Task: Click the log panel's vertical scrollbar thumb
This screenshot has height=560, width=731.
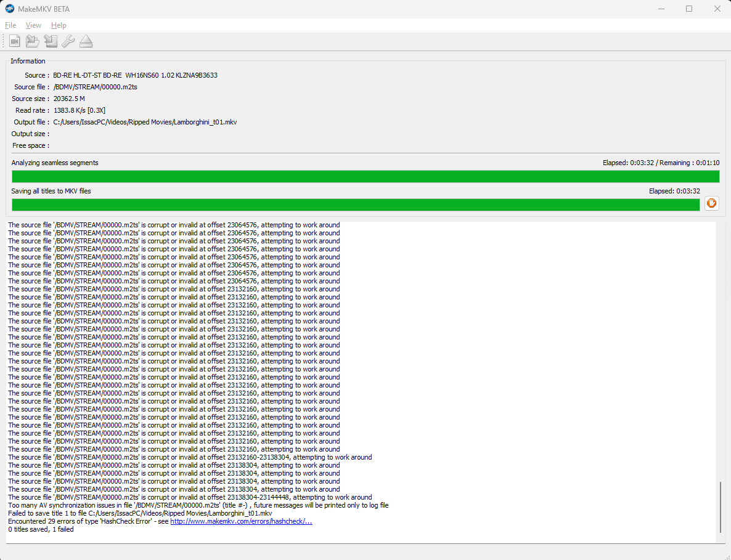Action: pos(720,508)
